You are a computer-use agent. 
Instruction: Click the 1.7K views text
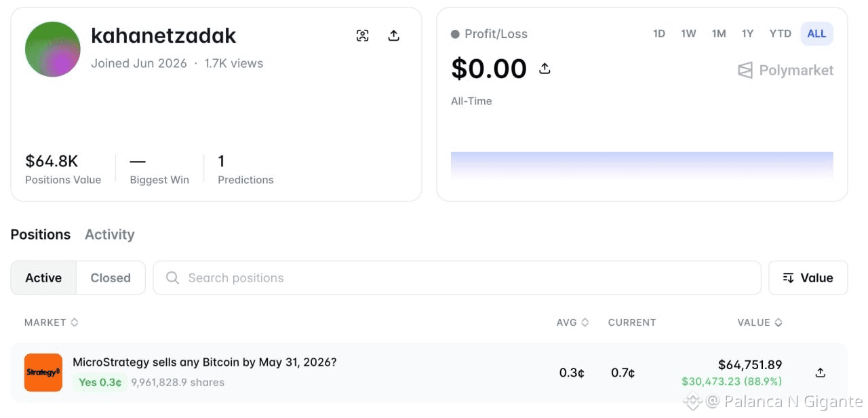pos(234,63)
